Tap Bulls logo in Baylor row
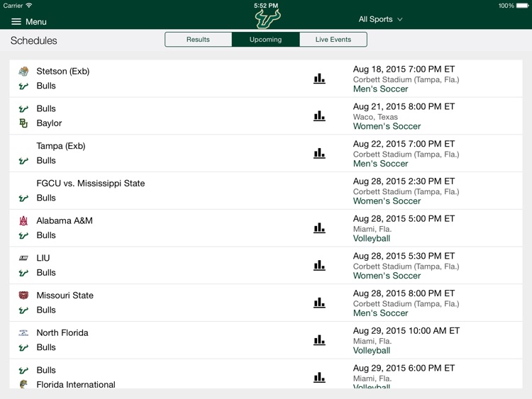This screenshot has height=399, width=532. [x=23, y=109]
